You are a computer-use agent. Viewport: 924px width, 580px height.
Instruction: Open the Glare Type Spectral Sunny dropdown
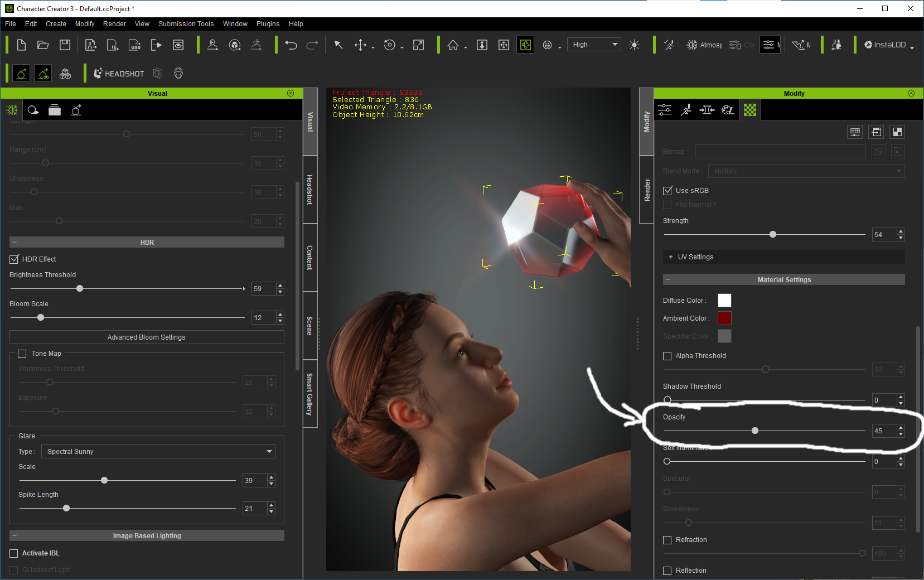158,452
